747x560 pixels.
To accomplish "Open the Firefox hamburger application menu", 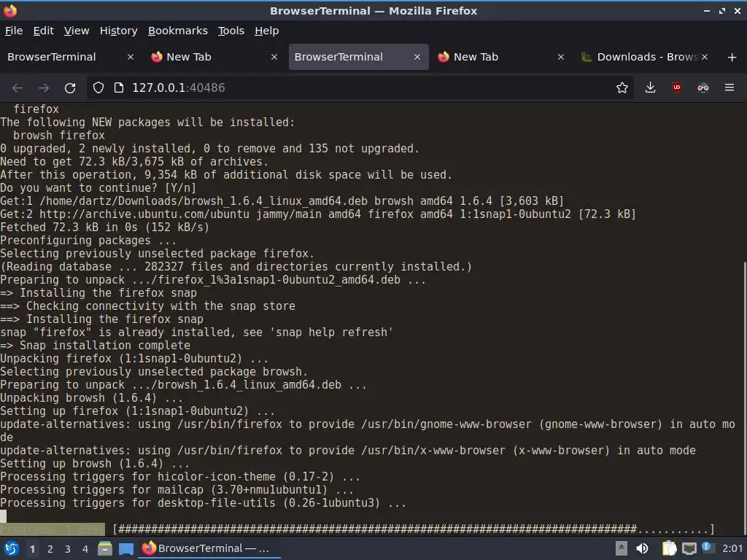I will pyautogui.click(x=729, y=87).
